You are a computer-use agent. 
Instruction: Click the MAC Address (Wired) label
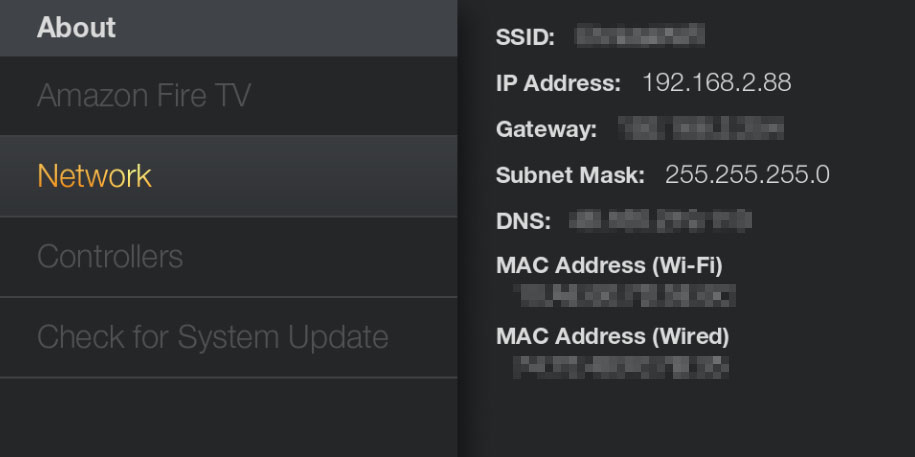pyautogui.click(x=612, y=336)
